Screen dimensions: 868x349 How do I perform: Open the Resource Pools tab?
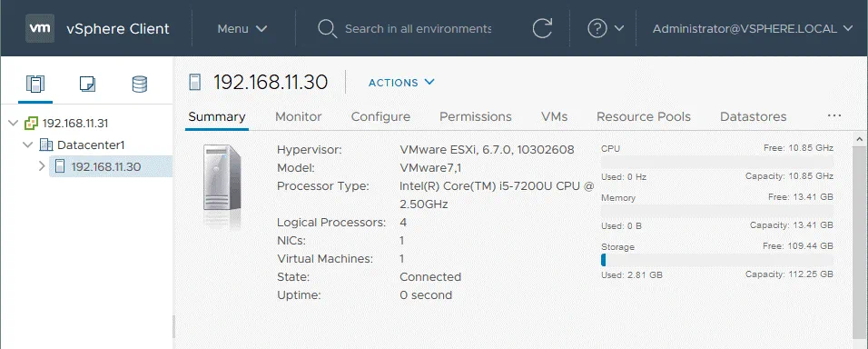tap(643, 117)
